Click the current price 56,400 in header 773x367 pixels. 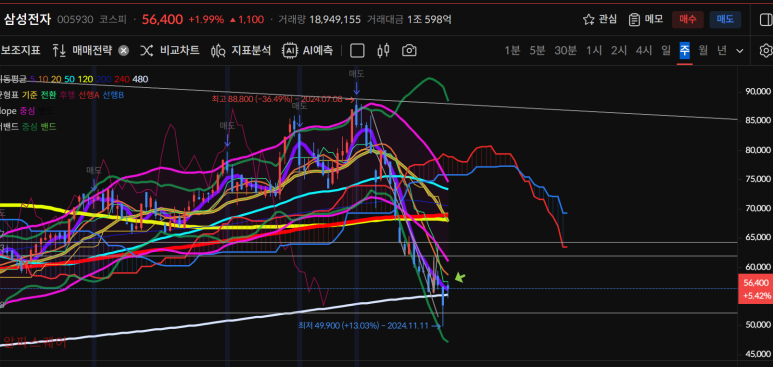point(162,19)
